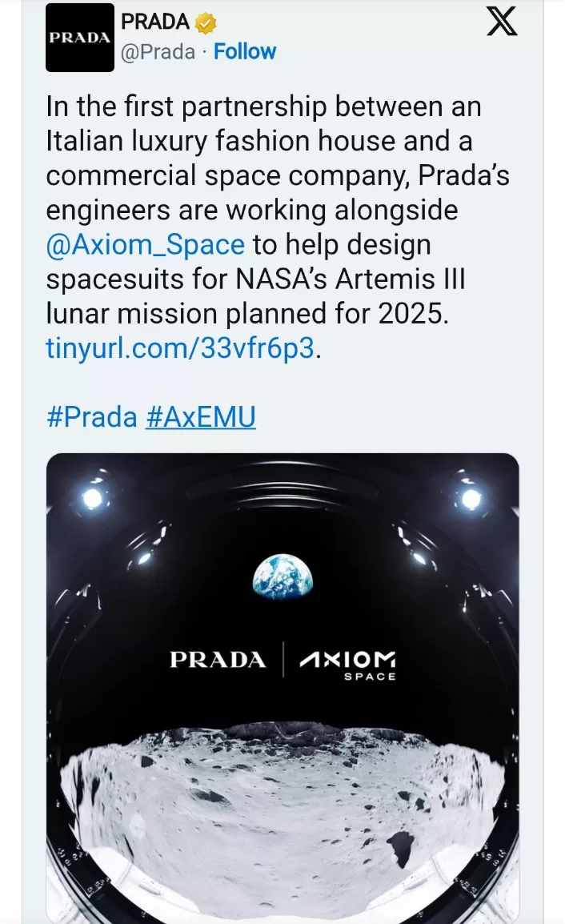Open the PRADA display name link

pyautogui.click(x=155, y=23)
